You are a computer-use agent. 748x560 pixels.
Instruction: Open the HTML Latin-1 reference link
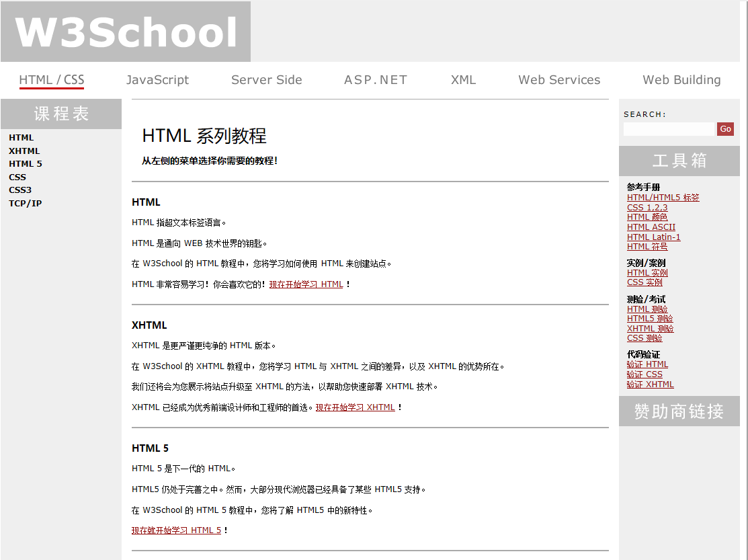pos(653,237)
